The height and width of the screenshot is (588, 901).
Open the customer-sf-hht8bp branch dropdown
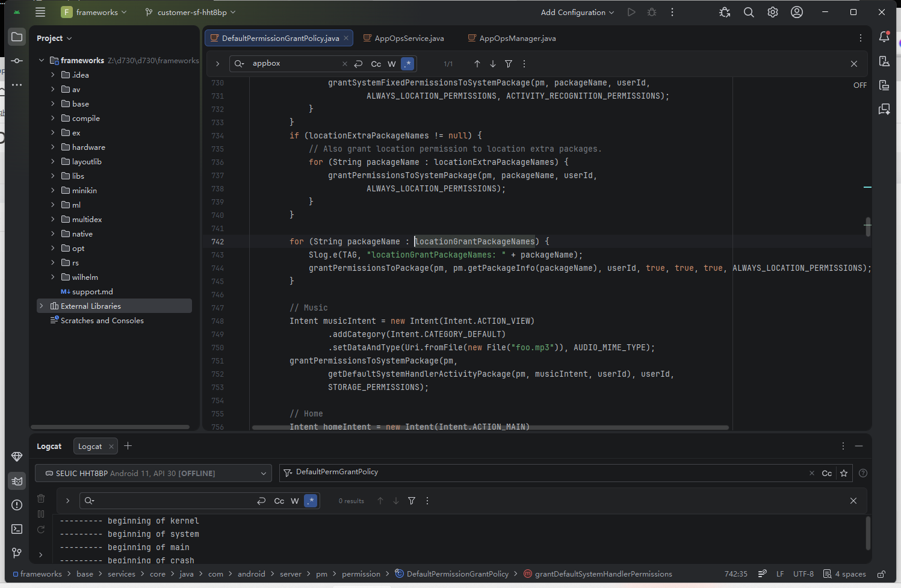click(190, 12)
